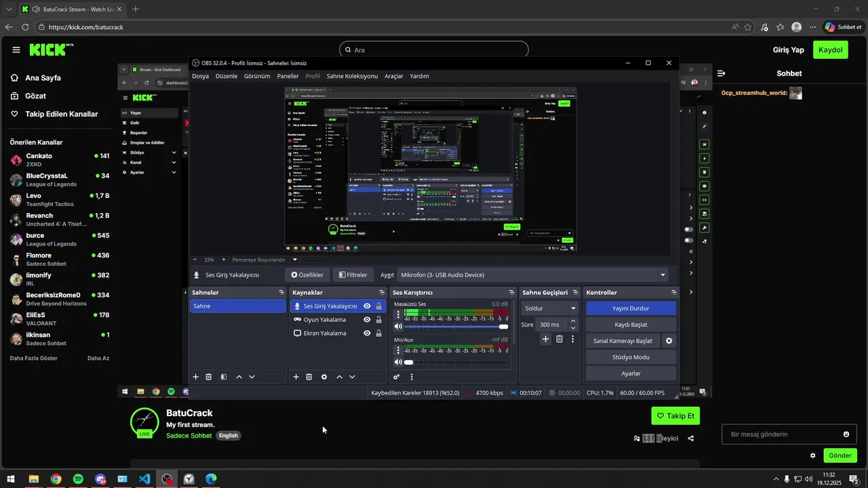Delete the selected scene in Sahneler
Viewport: 868px width, 488px height.
pos(209,377)
